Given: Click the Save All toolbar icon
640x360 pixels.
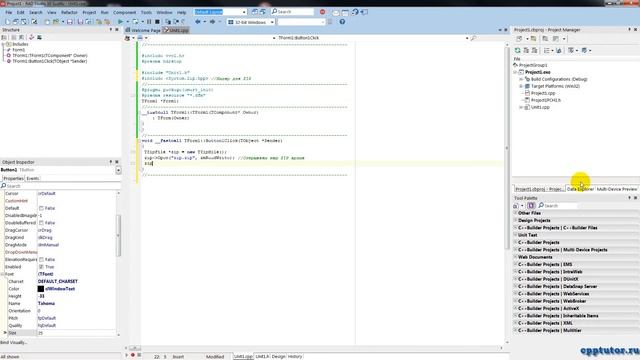Looking at the screenshot, I should [80, 22].
